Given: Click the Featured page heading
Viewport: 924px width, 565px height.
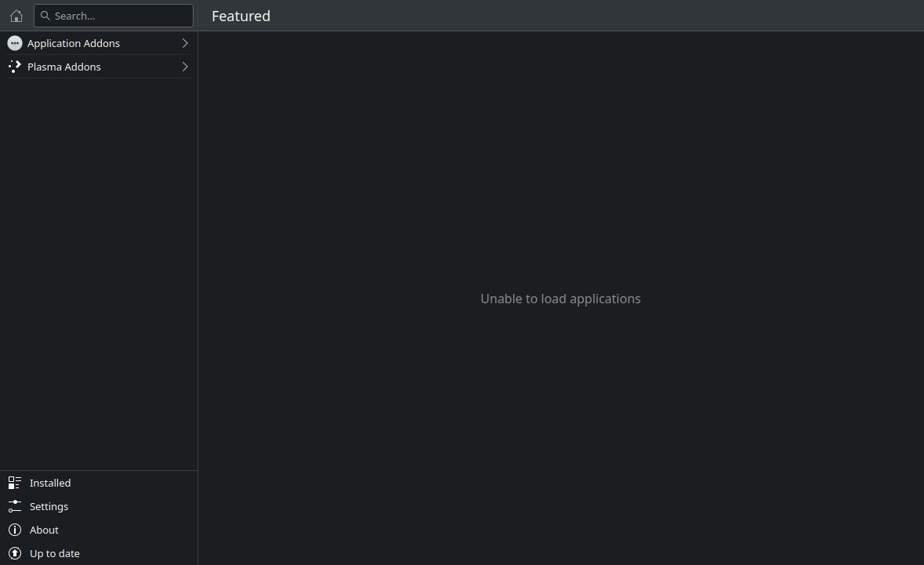Looking at the screenshot, I should (x=241, y=16).
